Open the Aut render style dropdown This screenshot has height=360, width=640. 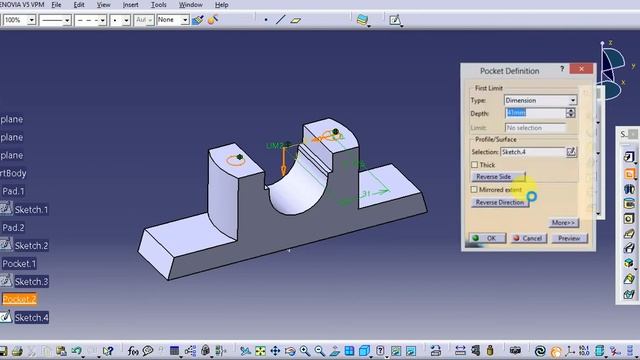click(150, 20)
